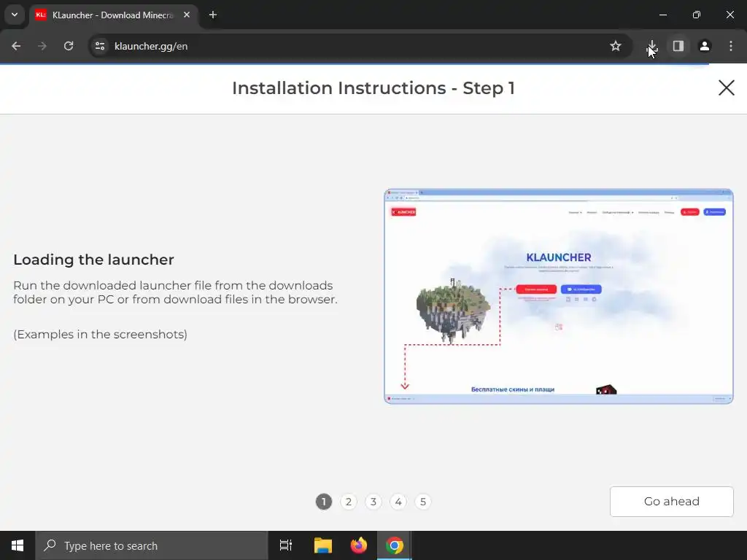747x560 pixels.
Task: Click the 'Installation Instructions - Step 1' title
Action: pos(373,88)
